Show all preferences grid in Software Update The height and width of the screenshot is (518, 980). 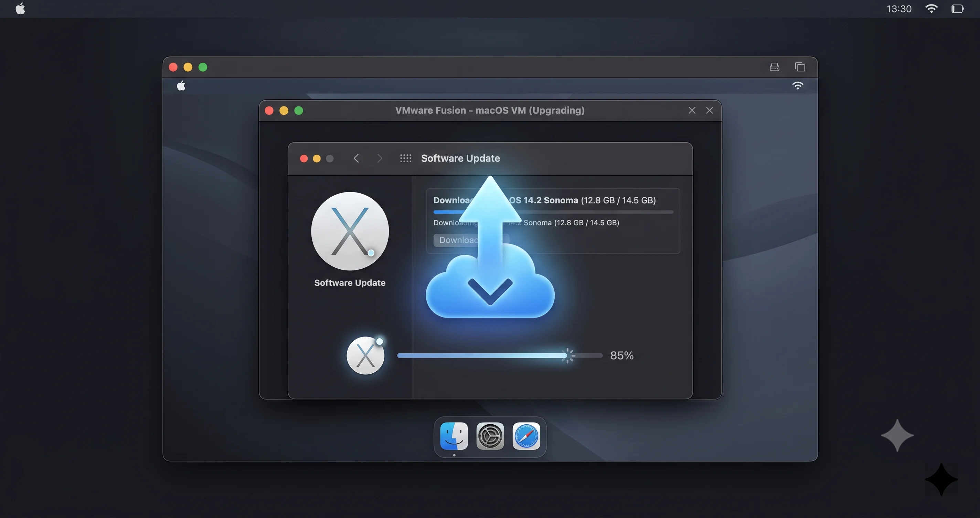pos(406,158)
